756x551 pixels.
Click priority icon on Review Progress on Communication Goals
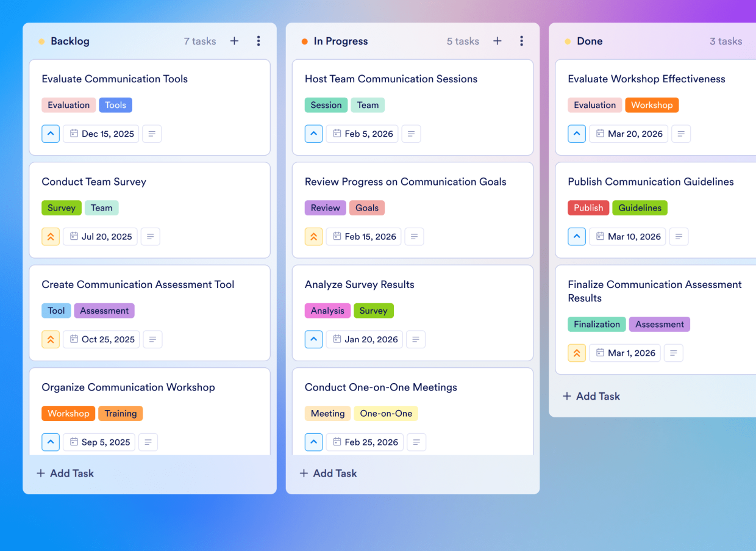(x=313, y=237)
